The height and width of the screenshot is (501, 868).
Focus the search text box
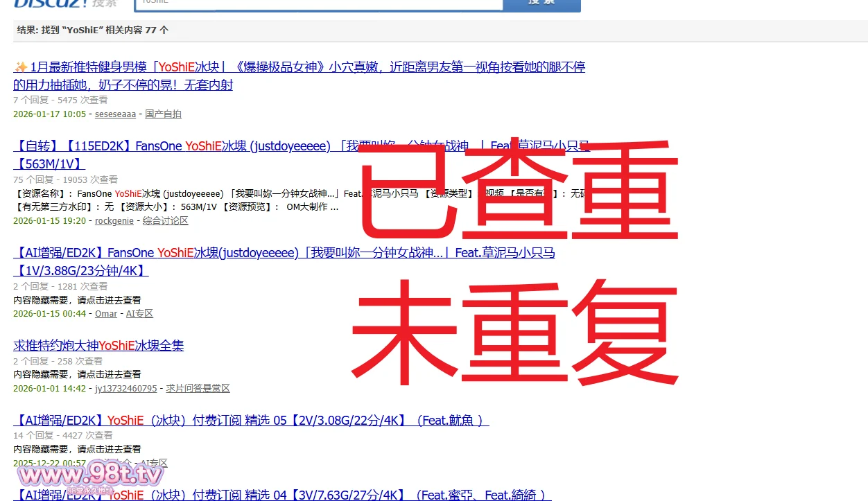[318, 3]
